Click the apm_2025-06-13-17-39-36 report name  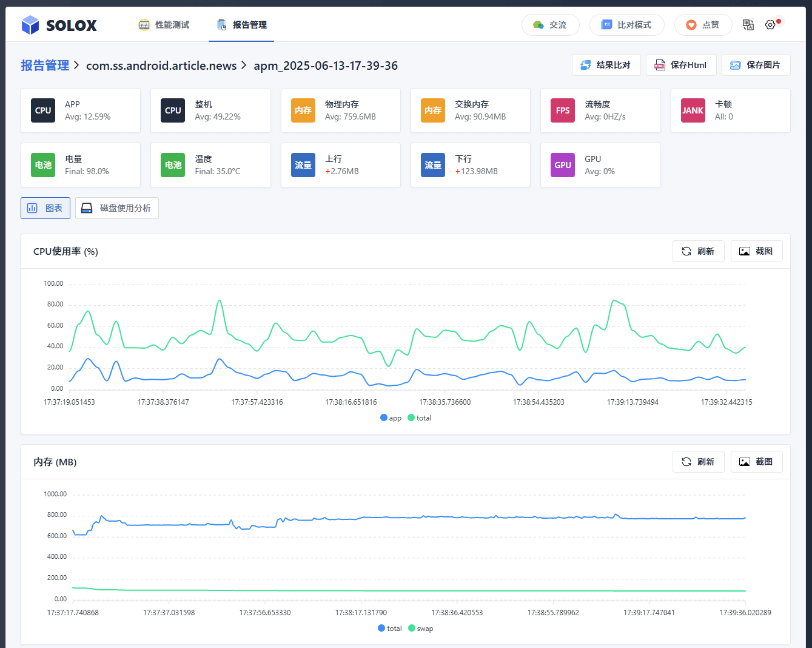[x=326, y=66]
